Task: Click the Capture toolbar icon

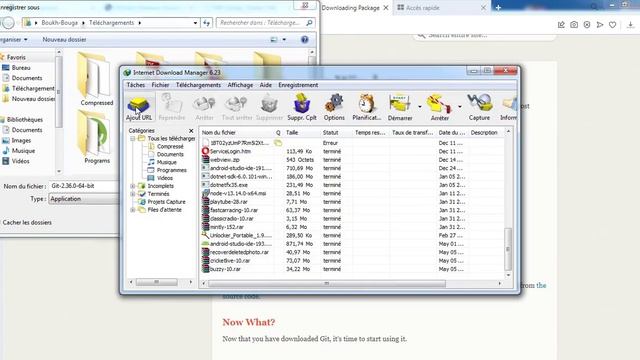Action: pos(479,107)
